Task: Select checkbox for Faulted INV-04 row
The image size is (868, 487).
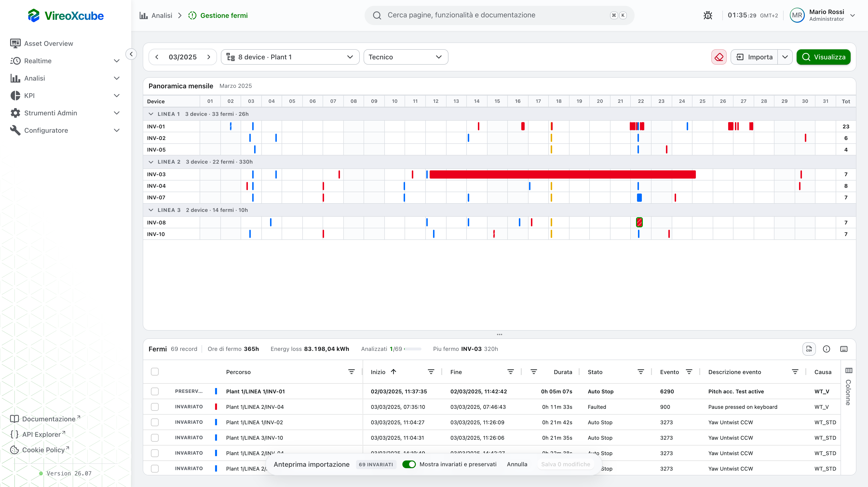Action: click(155, 407)
